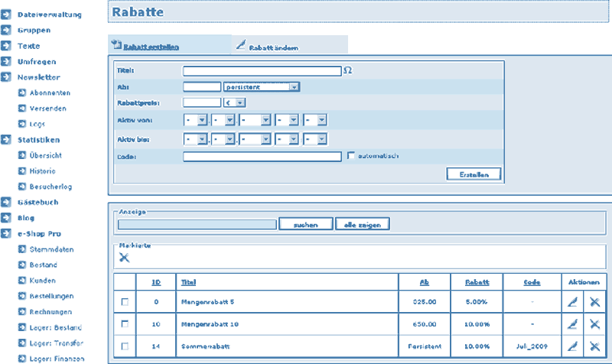Click the Jul_2009 code cell

[x=532, y=346]
